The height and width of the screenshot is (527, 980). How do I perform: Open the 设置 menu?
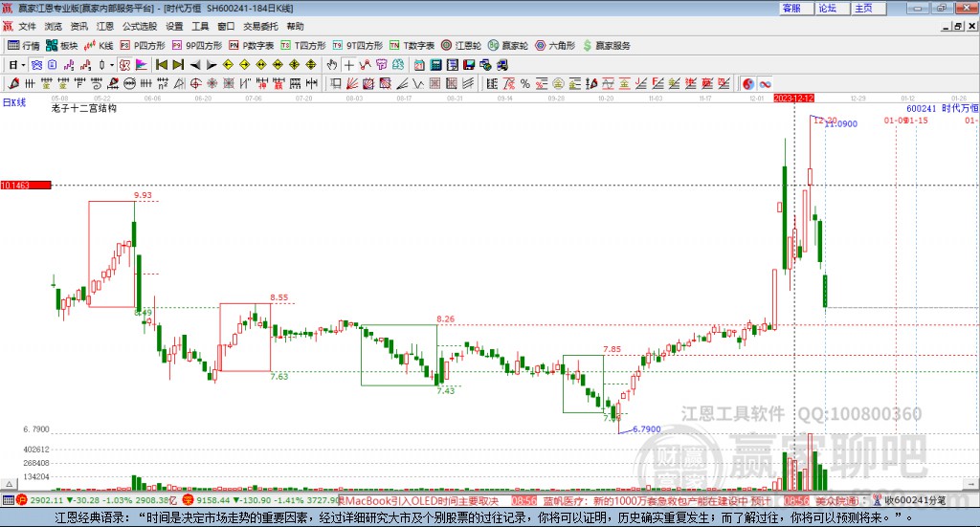click(174, 26)
